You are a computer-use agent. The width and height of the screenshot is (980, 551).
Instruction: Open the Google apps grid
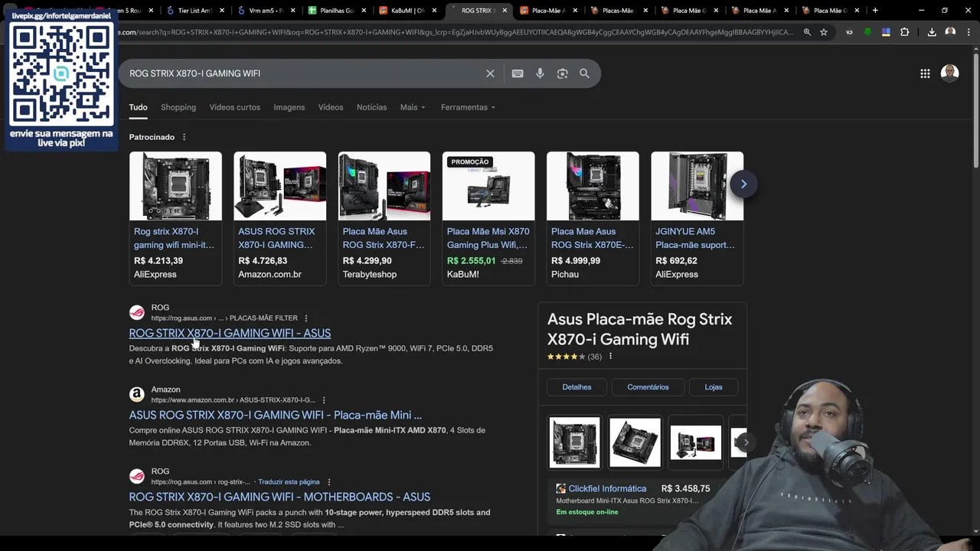(925, 73)
